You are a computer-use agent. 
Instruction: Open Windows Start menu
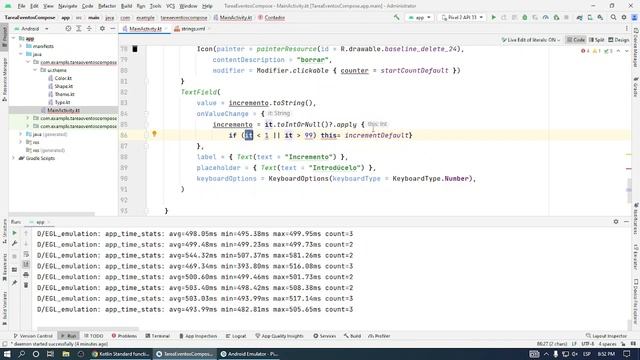[7, 354]
